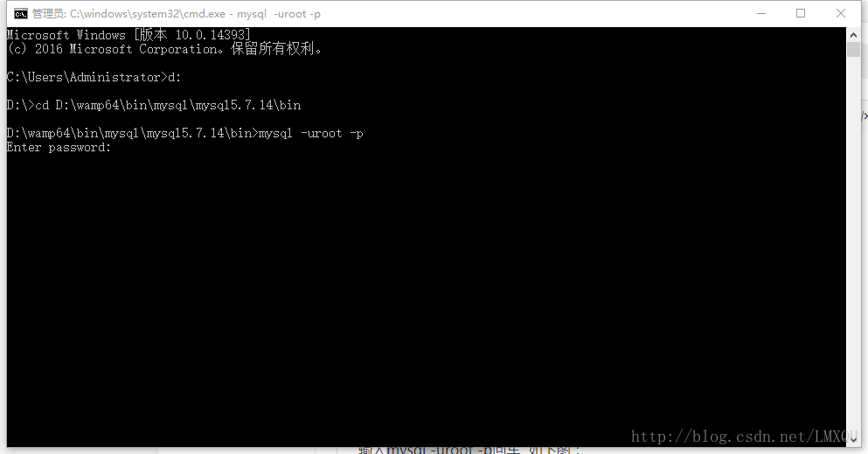The width and height of the screenshot is (868, 454).
Task: Click the empty scrollbar track below the thumb
Action: click(853, 243)
